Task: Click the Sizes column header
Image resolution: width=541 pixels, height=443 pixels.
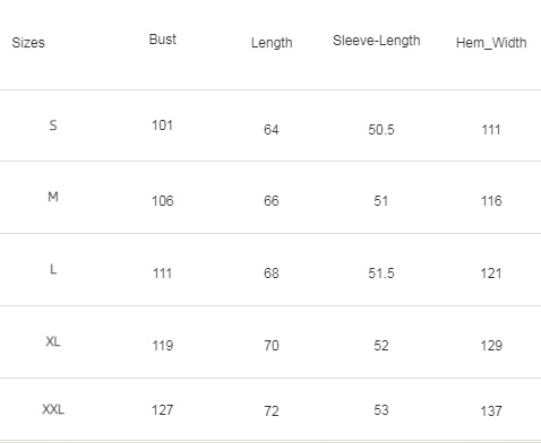Action: click(x=28, y=43)
